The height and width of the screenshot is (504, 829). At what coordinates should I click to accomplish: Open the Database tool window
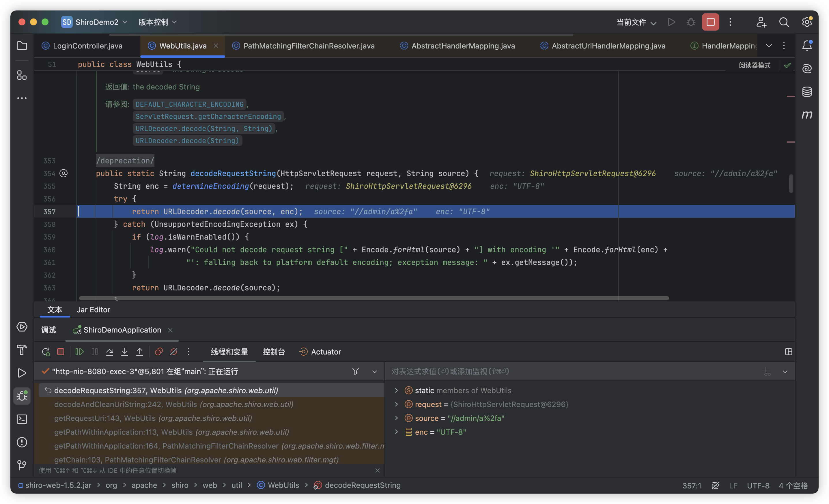point(807,92)
